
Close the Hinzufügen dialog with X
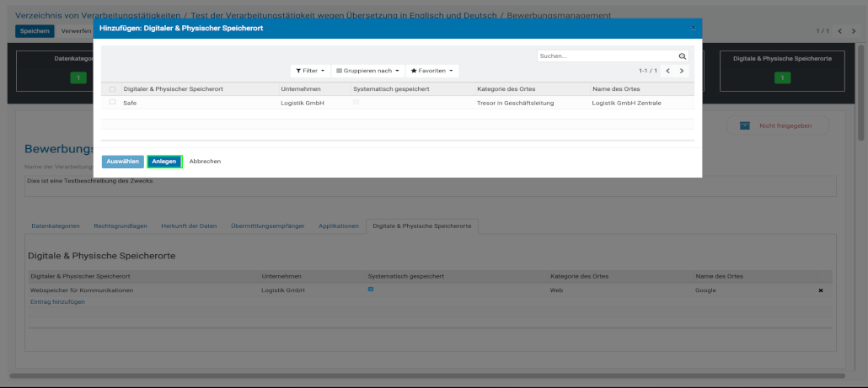[x=694, y=28]
